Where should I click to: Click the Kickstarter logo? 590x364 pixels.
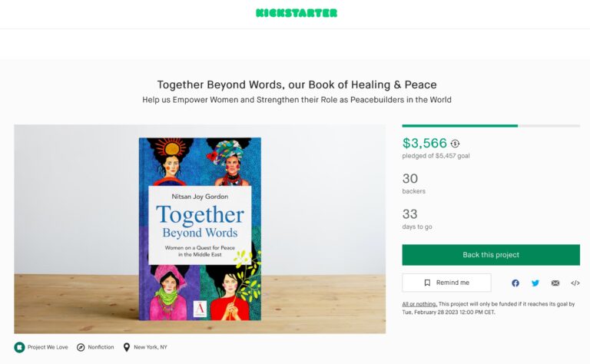(x=297, y=13)
